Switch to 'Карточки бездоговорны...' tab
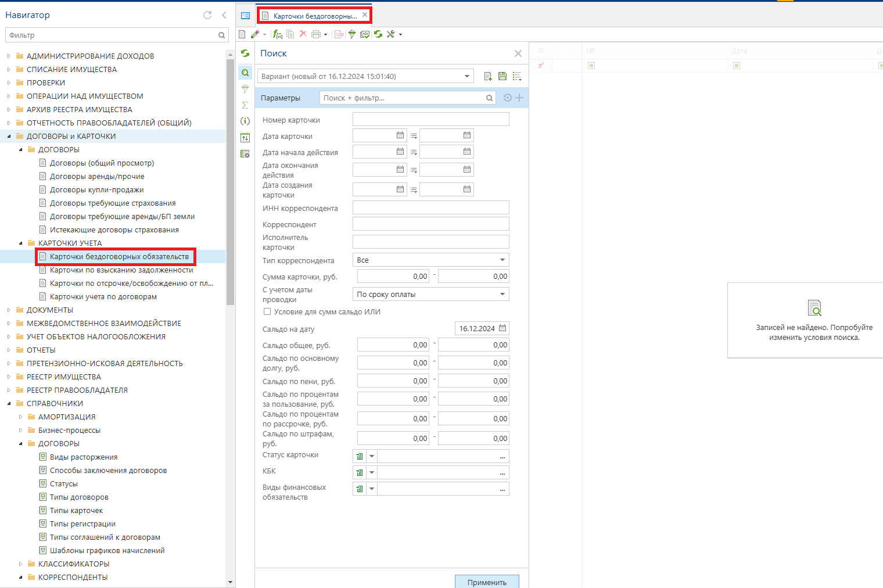Screen dimensions: 883x588 click(x=315, y=16)
